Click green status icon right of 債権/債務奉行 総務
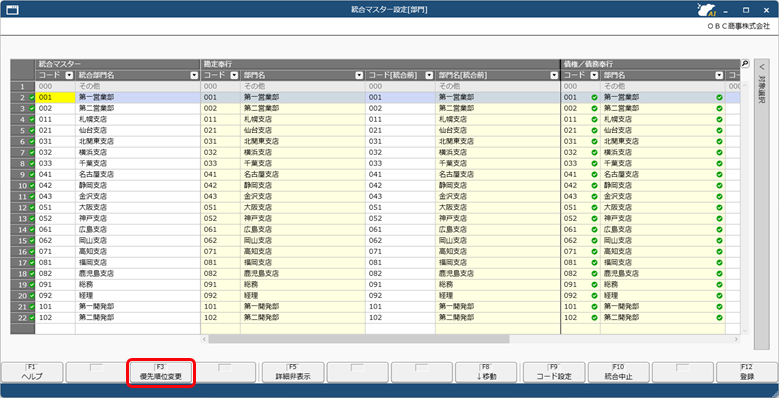This screenshot has height=398, width=779. (719, 284)
